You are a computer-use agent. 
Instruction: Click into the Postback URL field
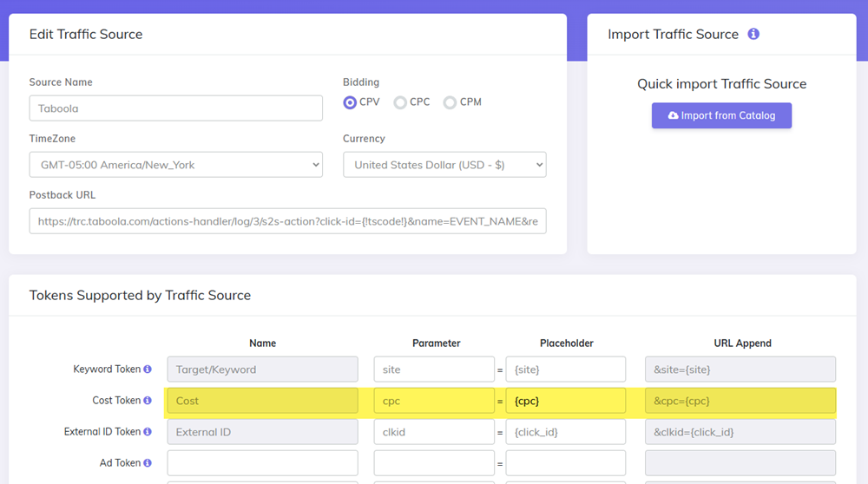point(287,221)
